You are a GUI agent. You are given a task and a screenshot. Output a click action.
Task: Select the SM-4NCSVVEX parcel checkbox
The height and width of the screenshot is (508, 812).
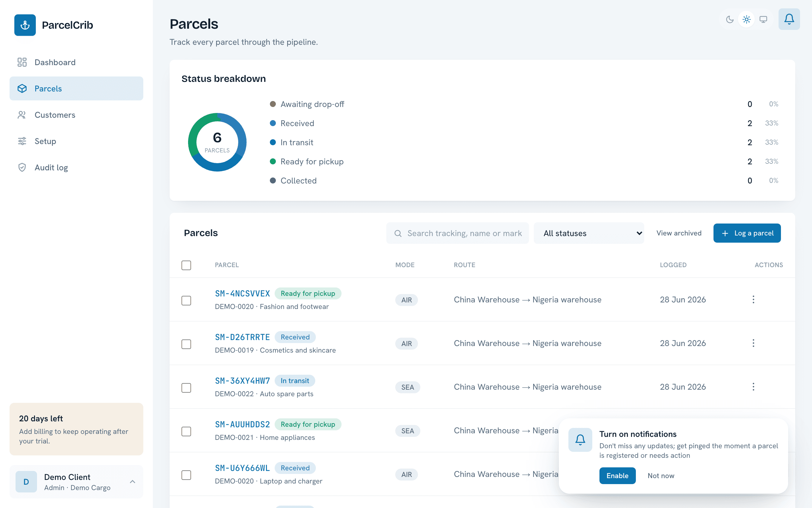[x=186, y=300]
